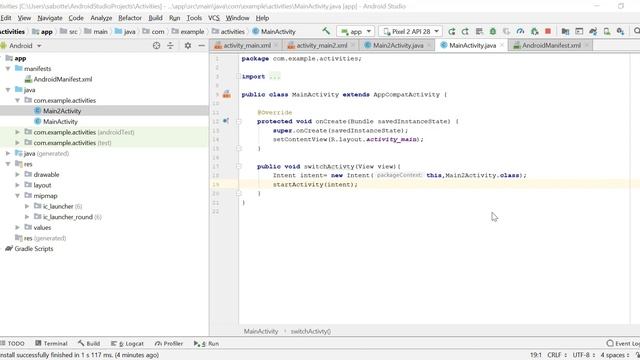The height and width of the screenshot is (360, 640).
Task: Open the Analyze menu
Action: (x=101, y=18)
